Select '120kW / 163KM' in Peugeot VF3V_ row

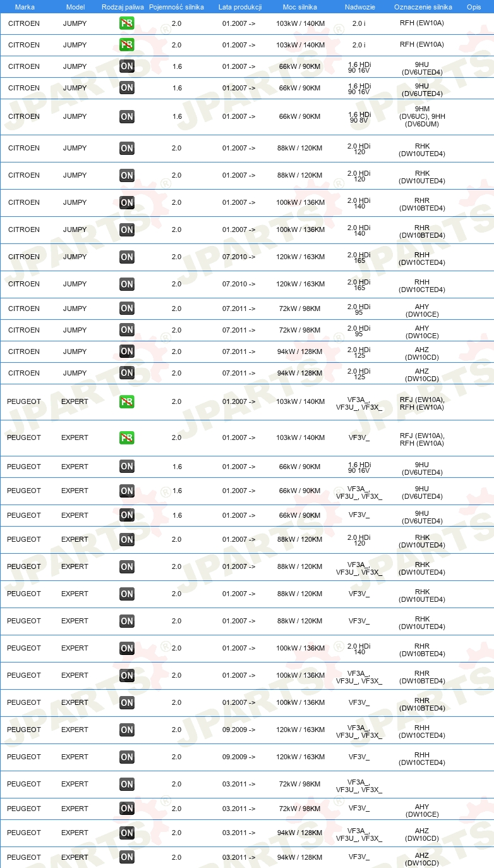(x=299, y=757)
